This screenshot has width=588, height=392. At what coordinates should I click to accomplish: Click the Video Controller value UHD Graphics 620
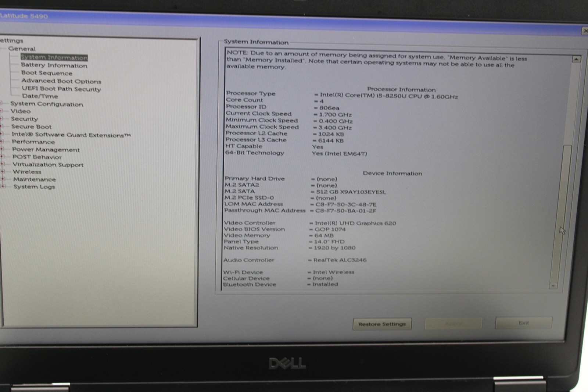coord(355,223)
